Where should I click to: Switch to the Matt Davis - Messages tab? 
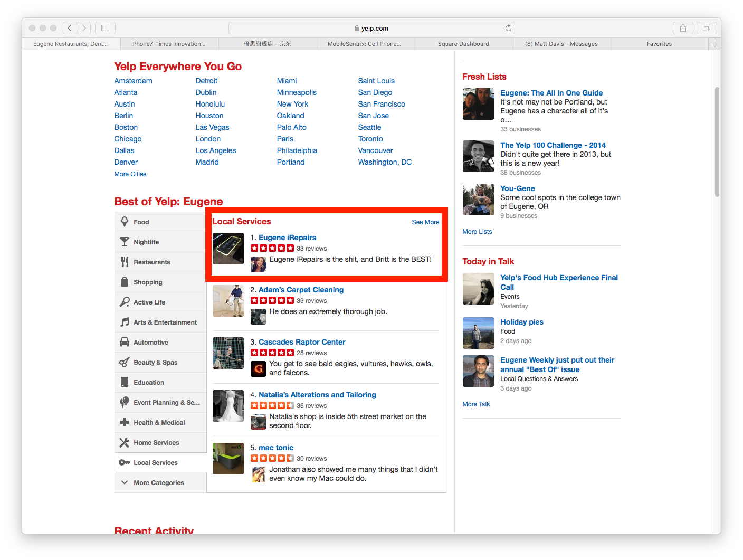coord(561,44)
